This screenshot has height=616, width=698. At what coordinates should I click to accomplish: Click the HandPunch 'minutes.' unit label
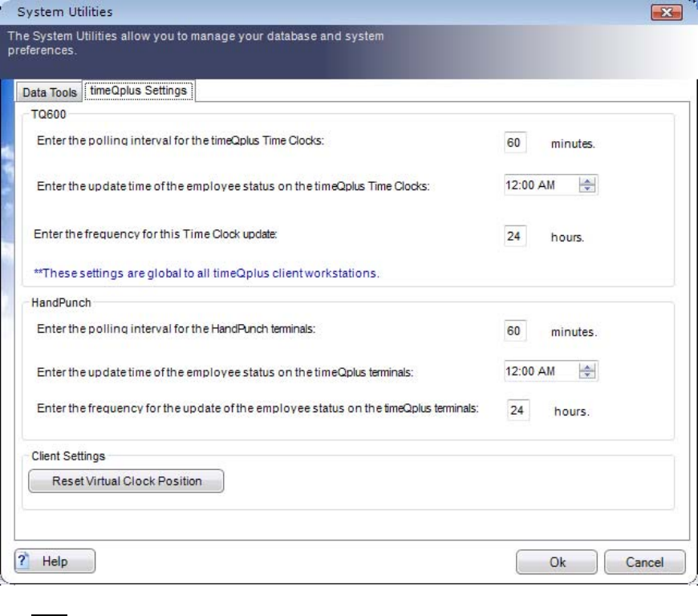click(574, 332)
